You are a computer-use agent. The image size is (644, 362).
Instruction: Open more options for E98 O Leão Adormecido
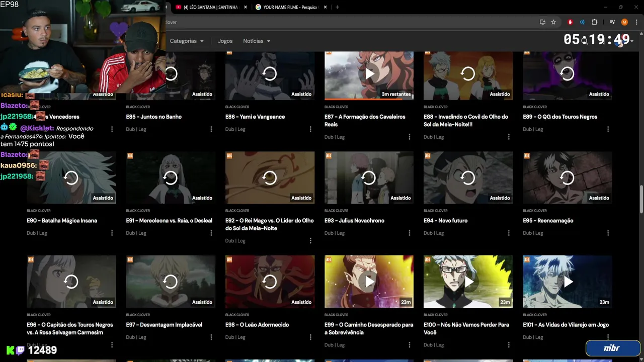pos(310,337)
